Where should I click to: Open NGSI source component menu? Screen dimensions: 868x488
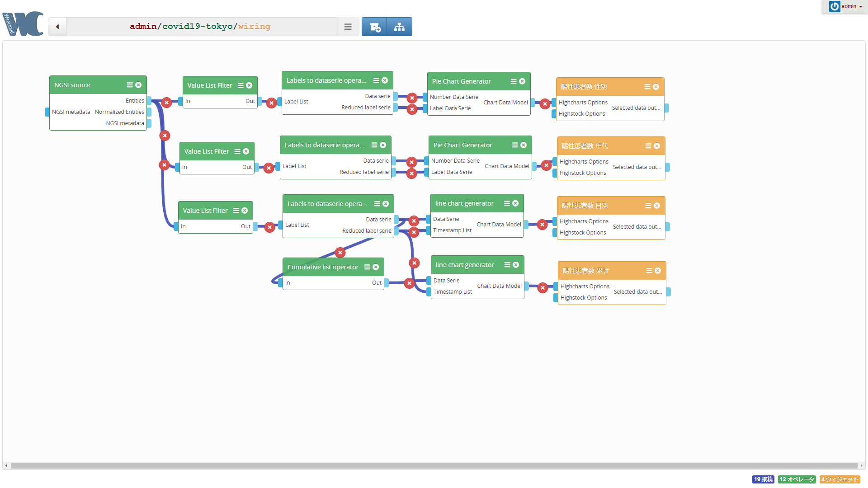(x=130, y=85)
